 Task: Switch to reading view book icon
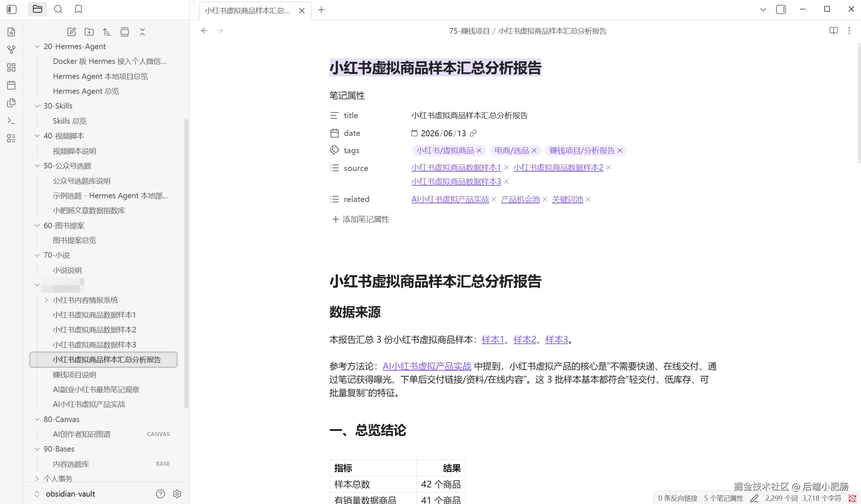pyautogui.click(x=834, y=31)
